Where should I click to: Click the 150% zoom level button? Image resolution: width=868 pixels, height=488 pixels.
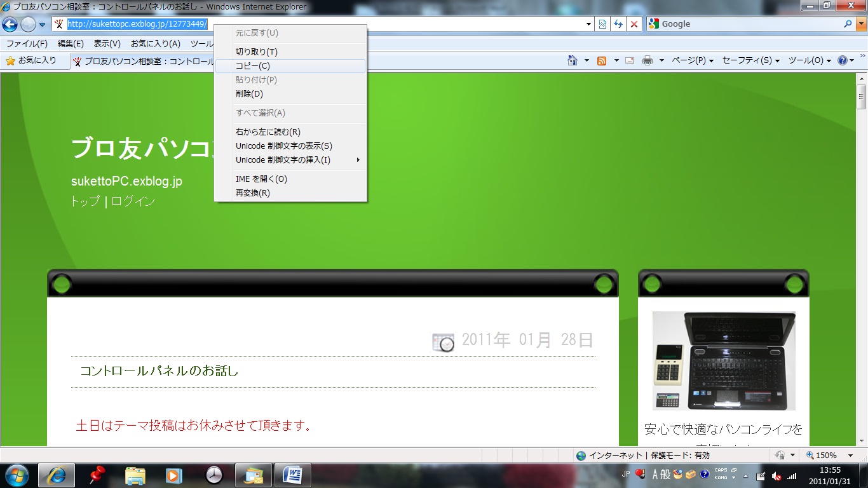coord(822,456)
